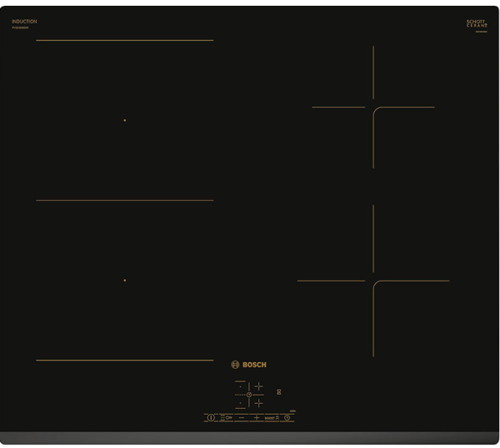The height and width of the screenshot is (448, 500).
Task: Activate the Boost function
Action: click(x=271, y=417)
